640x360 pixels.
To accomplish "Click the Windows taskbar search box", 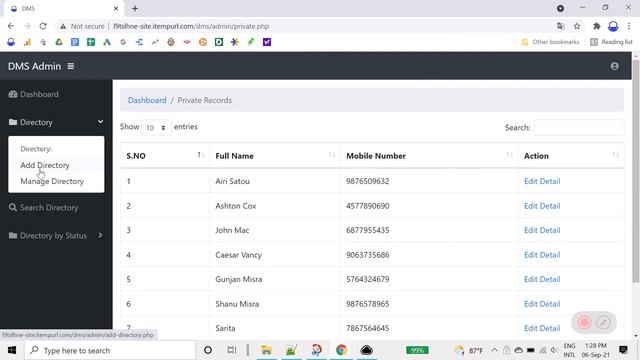I will (110, 350).
